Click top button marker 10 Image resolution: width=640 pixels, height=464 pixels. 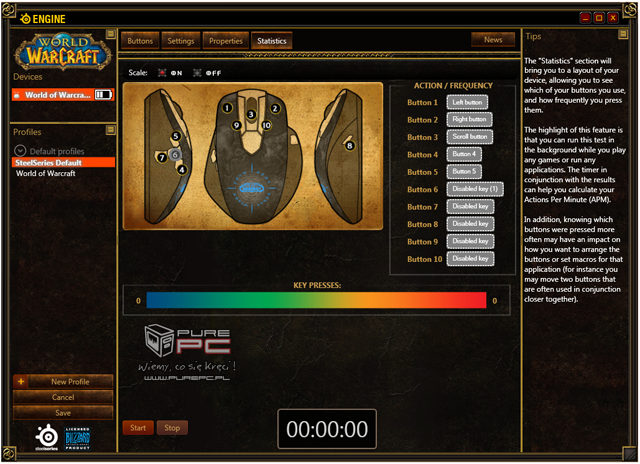(266, 125)
